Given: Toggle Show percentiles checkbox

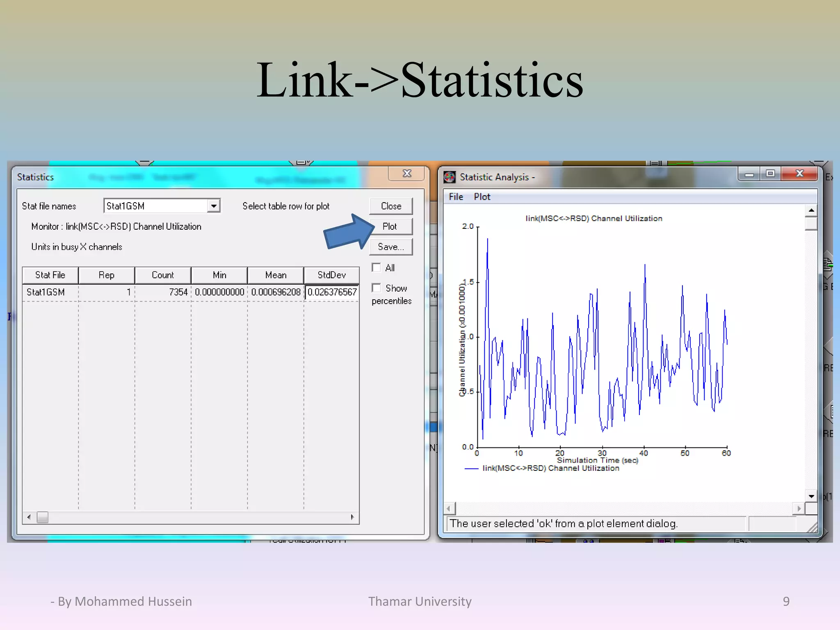Looking at the screenshot, I should [376, 288].
